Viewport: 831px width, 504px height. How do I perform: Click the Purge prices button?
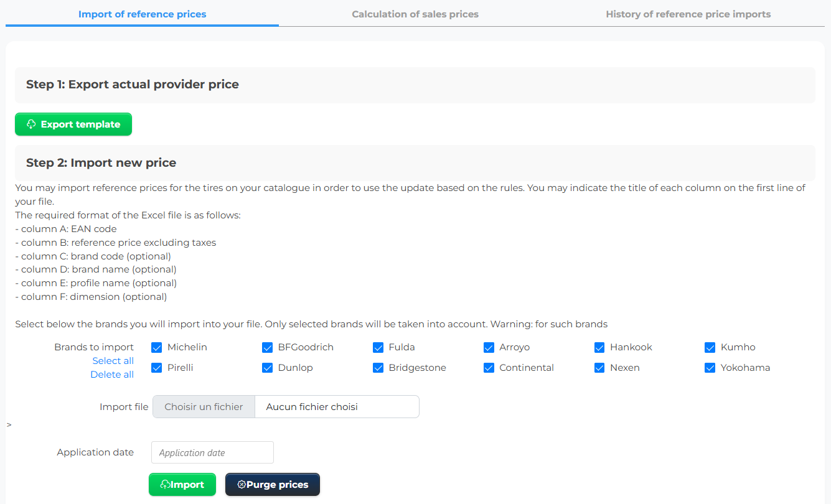pos(273,485)
